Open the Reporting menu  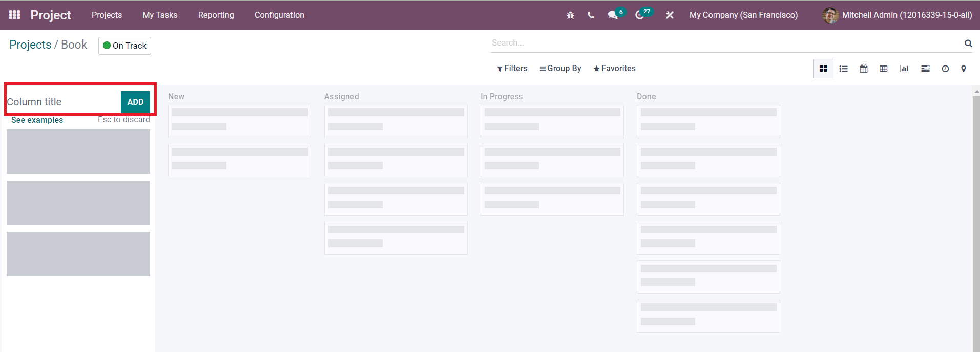pos(216,15)
